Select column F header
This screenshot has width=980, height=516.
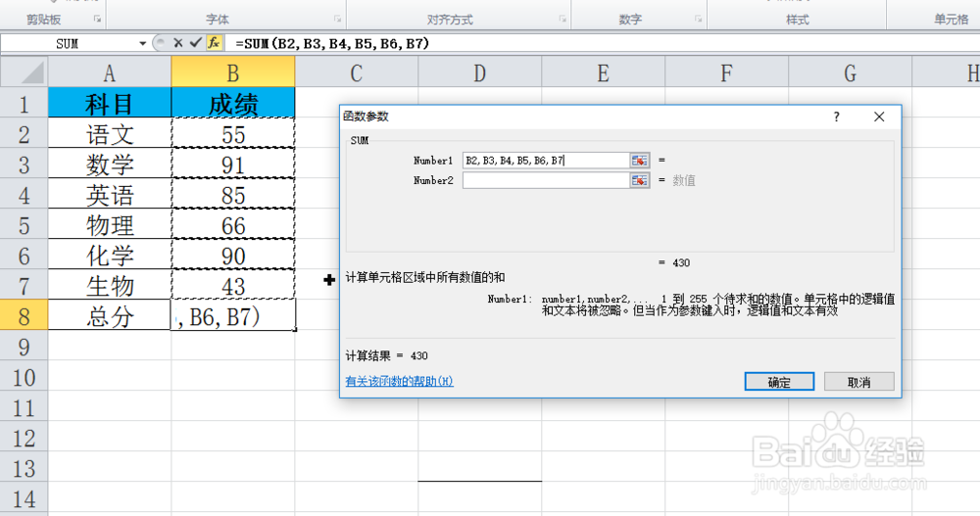(x=726, y=72)
